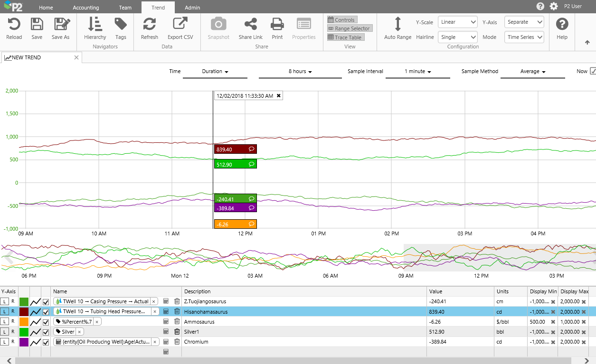Expand the 8 hours duration dropdown
The height and width of the screenshot is (364, 596).
click(x=300, y=72)
